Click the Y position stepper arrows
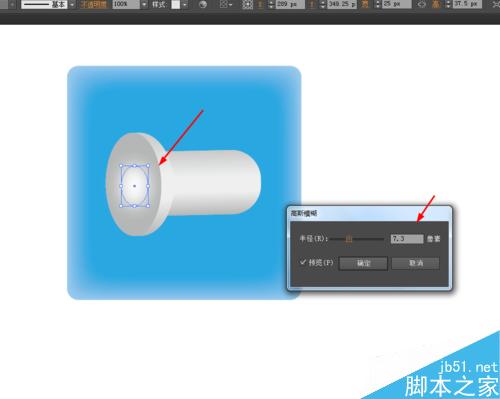500x399 pixels. click(x=323, y=4)
